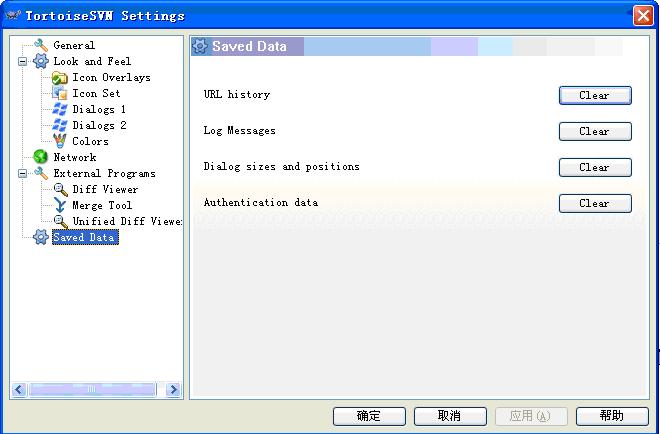Click the Network globe icon
660x434 pixels.
(41, 157)
